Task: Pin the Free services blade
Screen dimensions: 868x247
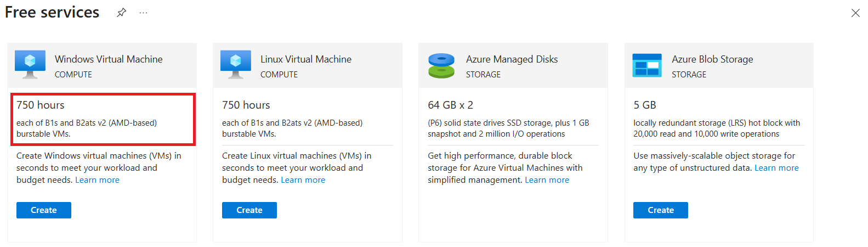Action: coord(122,13)
